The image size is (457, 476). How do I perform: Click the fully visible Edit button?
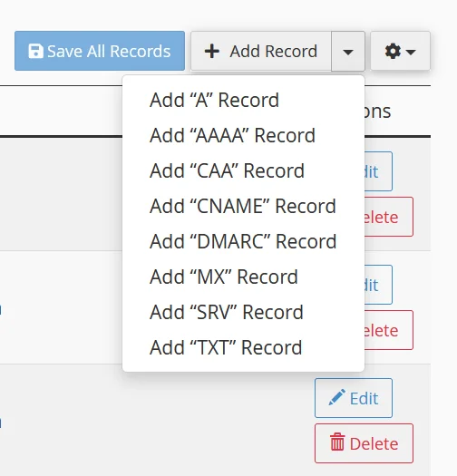[x=354, y=398]
